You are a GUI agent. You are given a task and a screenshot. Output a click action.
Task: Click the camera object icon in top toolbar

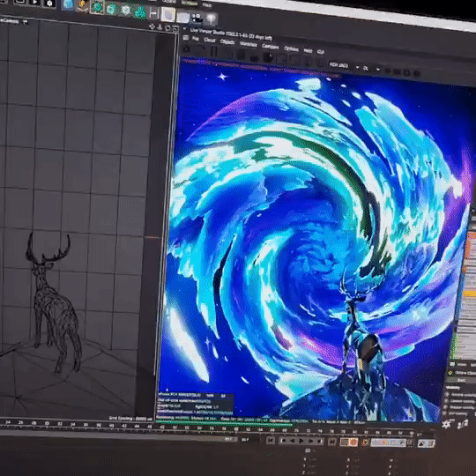pyautogui.click(x=197, y=19)
